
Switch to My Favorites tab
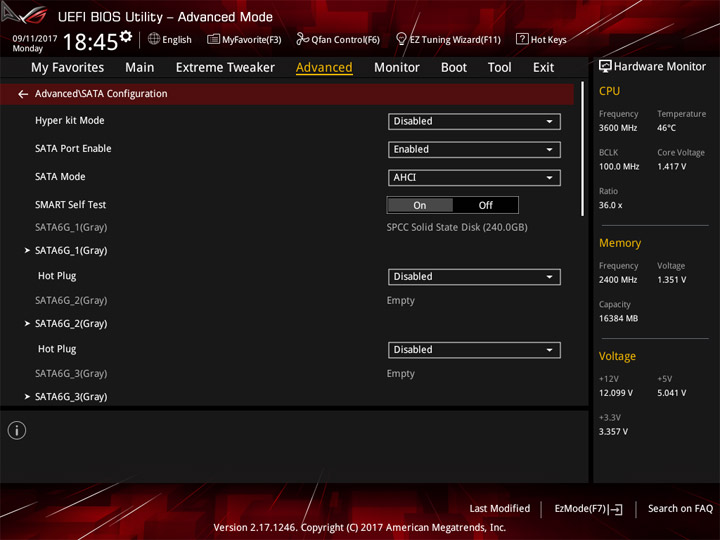coord(68,68)
